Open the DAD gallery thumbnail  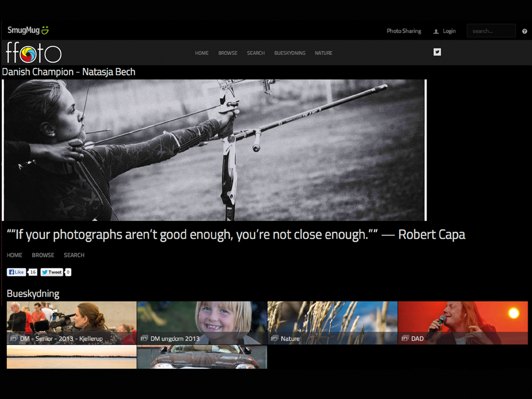click(x=463, y=323)
